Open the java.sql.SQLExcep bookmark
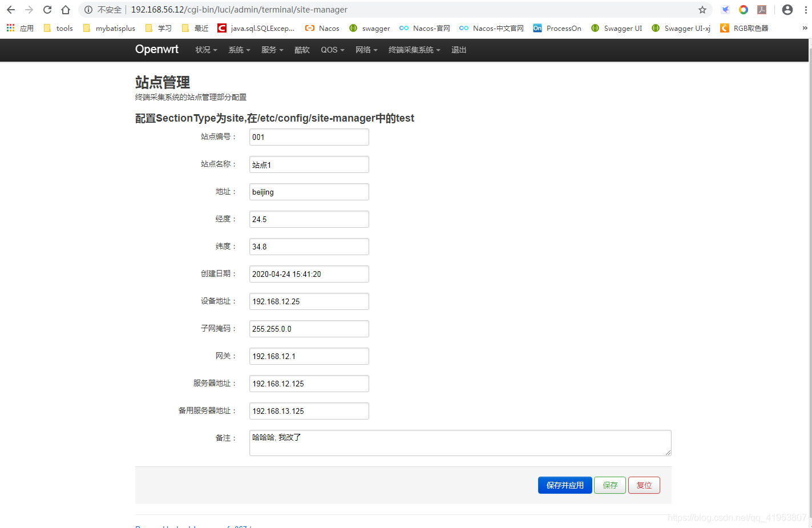The width and height of the screenshot is (812, 528). [256, 28]
